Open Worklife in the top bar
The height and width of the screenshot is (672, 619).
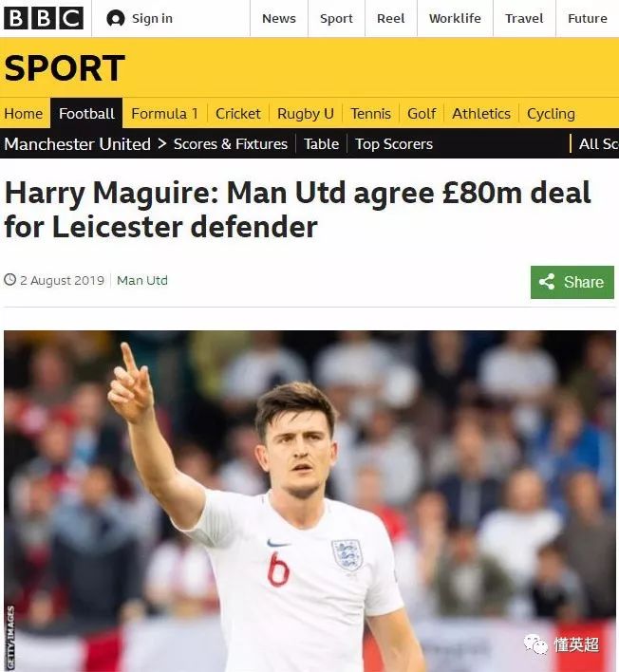456,18
